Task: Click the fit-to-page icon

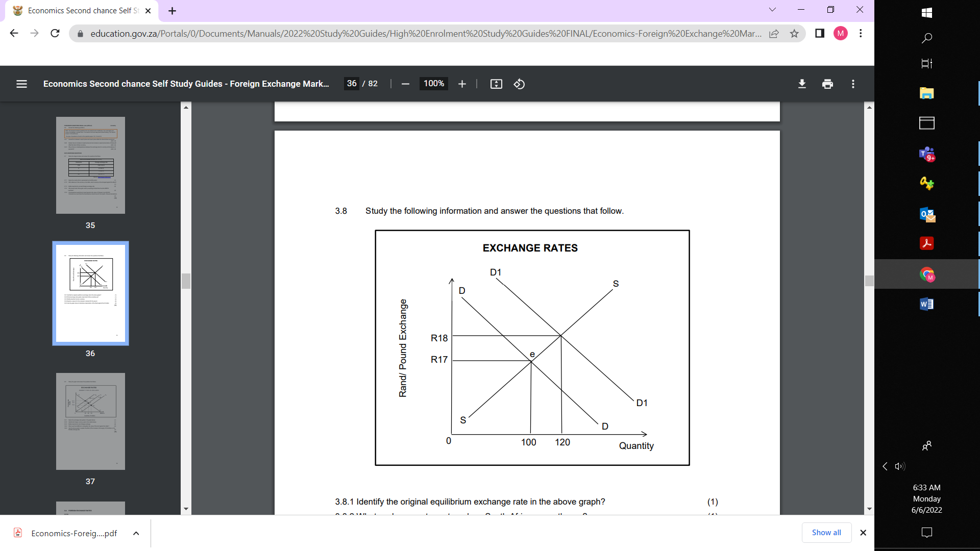Action: (496, 84)
